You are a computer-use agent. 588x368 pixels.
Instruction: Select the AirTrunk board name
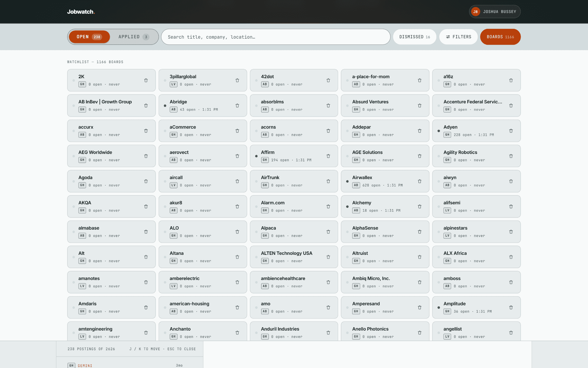[270, 178]
